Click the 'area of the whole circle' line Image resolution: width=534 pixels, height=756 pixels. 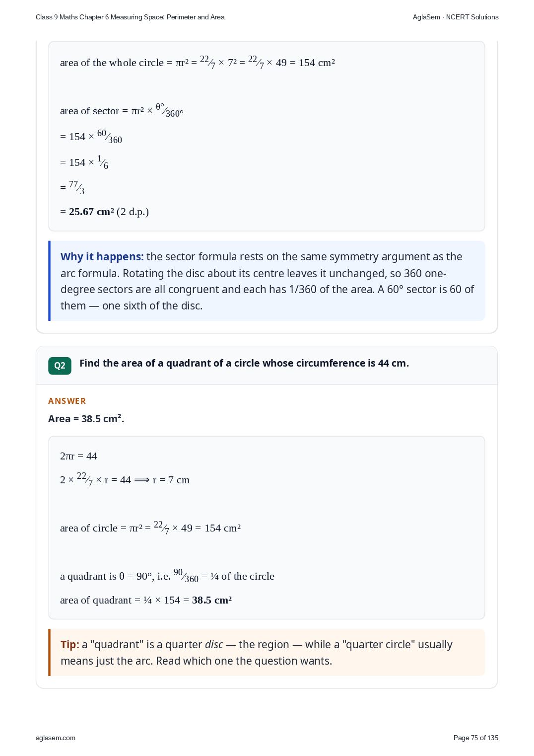(198, 63)
